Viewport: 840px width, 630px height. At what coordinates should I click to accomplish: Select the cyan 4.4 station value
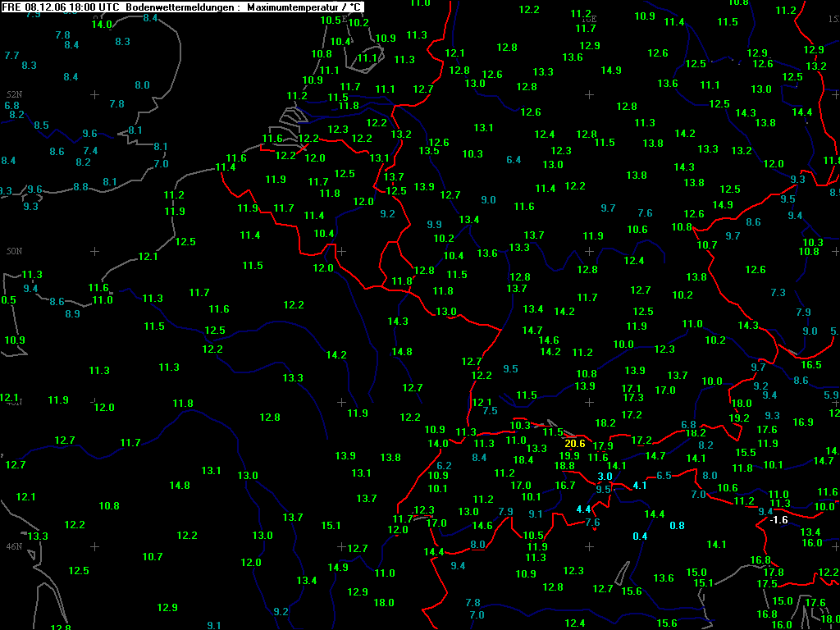[x=583, y=509]
